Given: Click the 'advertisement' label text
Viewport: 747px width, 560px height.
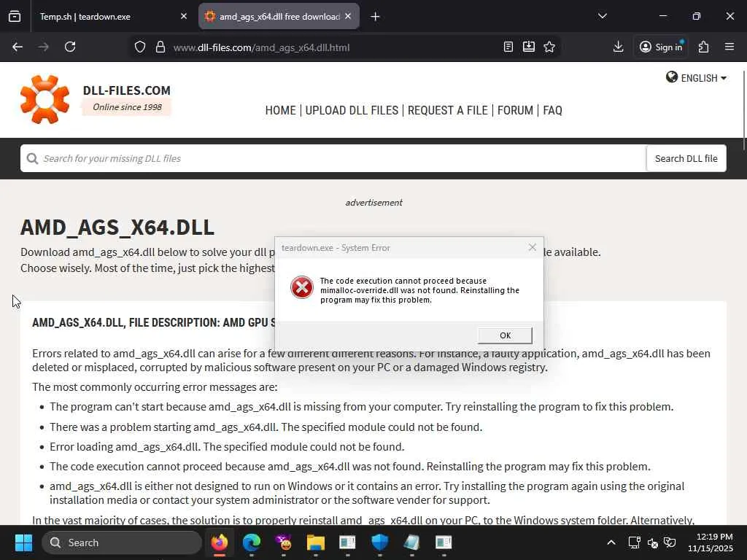Looking at the screenshot, I should coord(373,203).
